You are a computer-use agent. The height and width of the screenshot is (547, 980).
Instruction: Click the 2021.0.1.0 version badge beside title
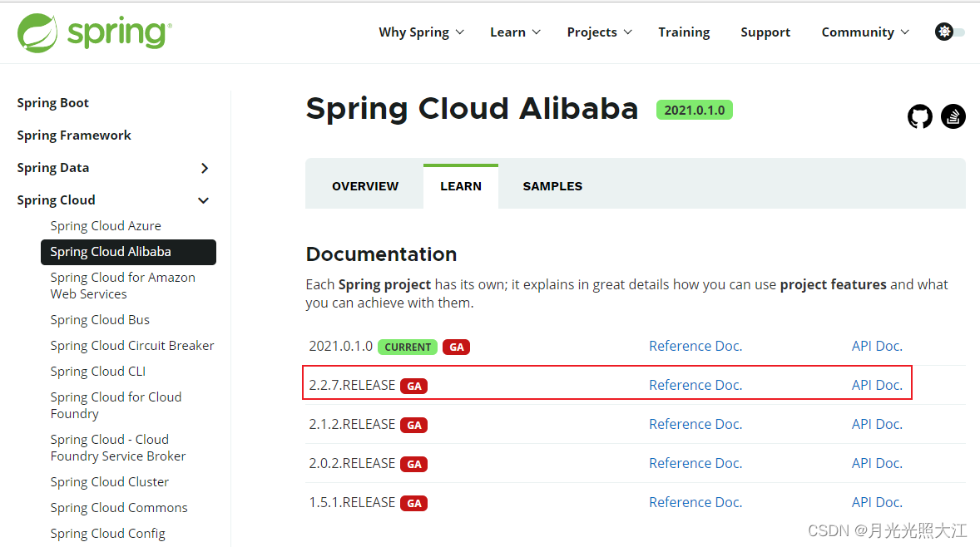click(x=695, y=110)
